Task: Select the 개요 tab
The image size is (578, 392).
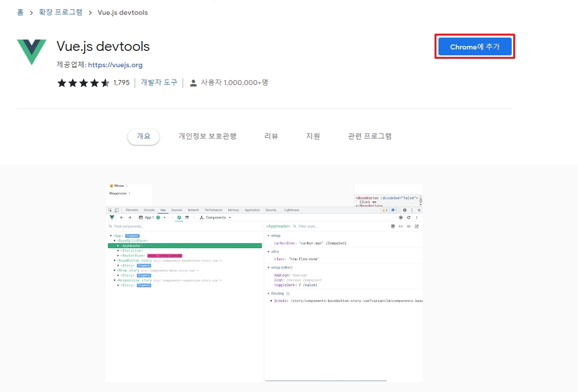Action: (144, 136)
